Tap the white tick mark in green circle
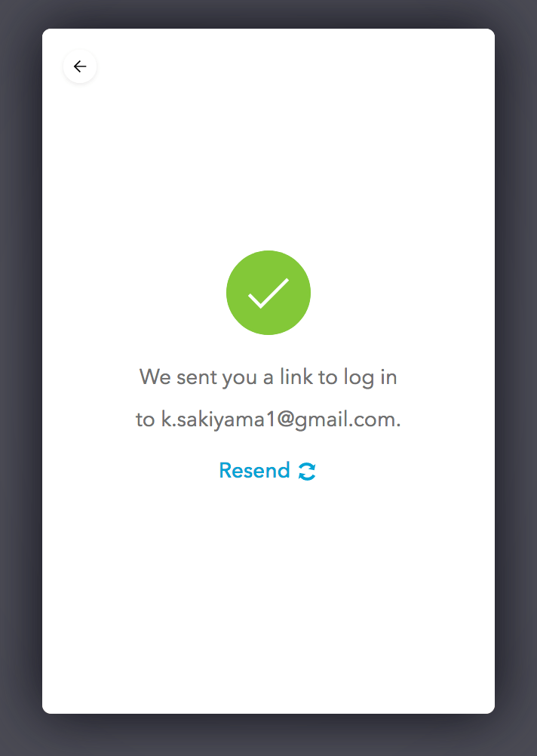 (268, 293)
